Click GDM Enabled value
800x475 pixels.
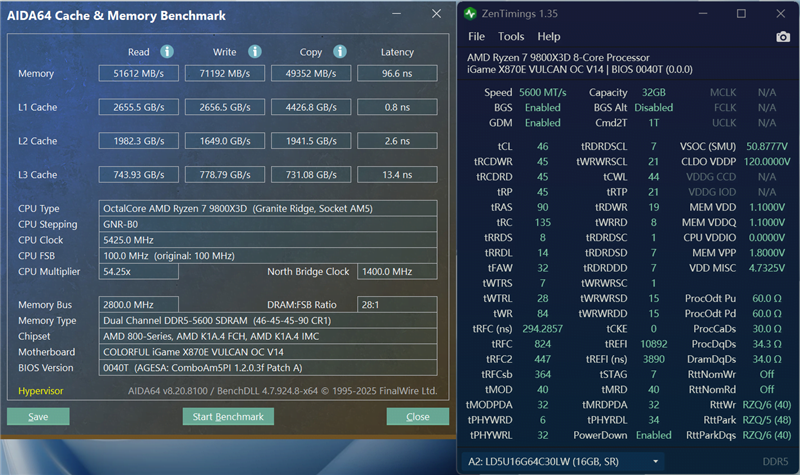pos(542,123)
